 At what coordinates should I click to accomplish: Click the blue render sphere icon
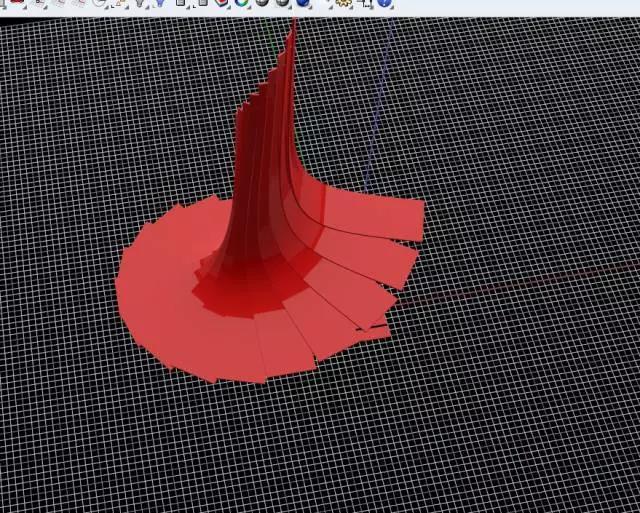point(302,2)
